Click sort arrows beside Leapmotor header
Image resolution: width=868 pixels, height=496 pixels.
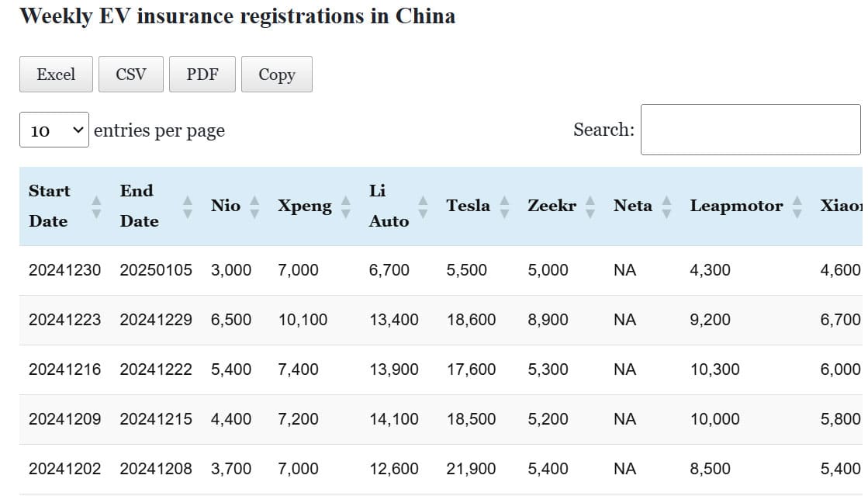pyautogui.click(x=797, y=206)
